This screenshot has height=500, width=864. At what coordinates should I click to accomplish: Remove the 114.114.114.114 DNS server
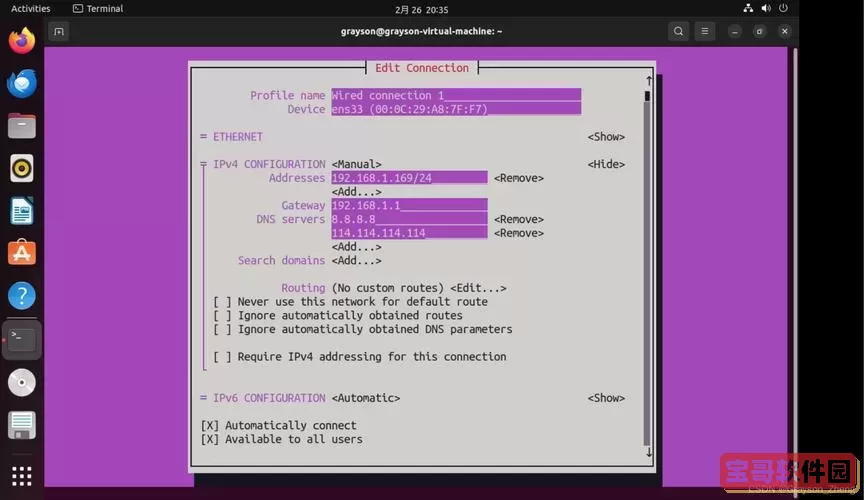(x=519, y=233)
